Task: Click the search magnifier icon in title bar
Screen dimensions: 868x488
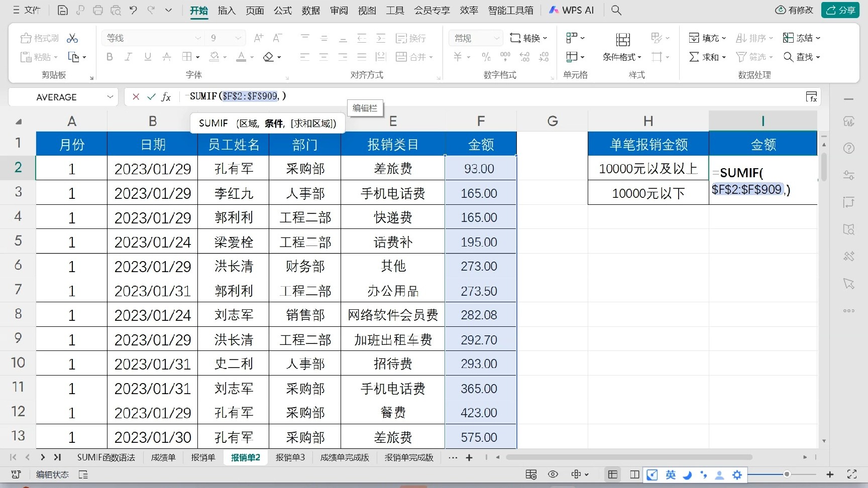Action: 616,10
